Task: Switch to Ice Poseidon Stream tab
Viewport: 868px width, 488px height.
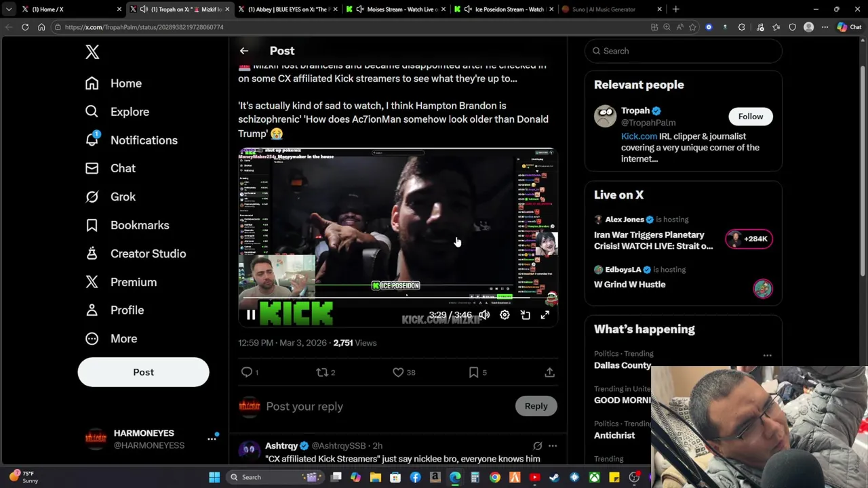Action: coord(505,9)
